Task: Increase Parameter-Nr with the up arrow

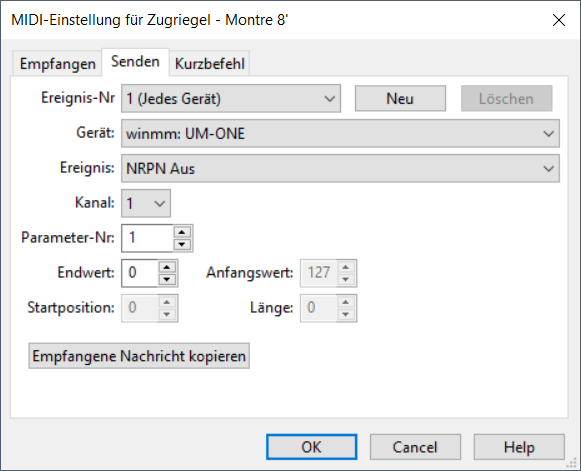Action: [x=182, y=232]
